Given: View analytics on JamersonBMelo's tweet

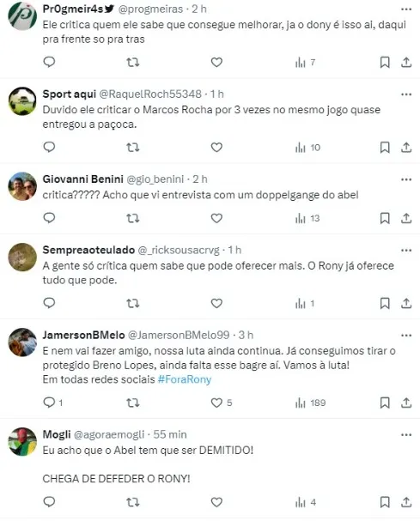Looking at the screenshot, I should 310,403.
